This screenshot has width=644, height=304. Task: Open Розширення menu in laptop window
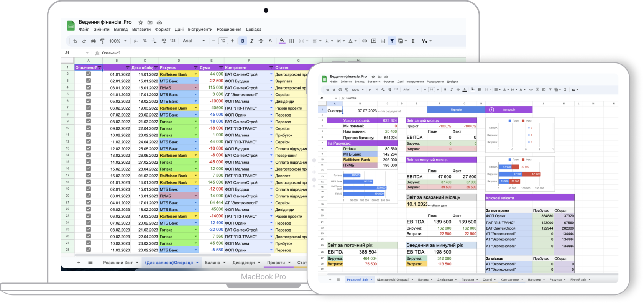[229, 30]
